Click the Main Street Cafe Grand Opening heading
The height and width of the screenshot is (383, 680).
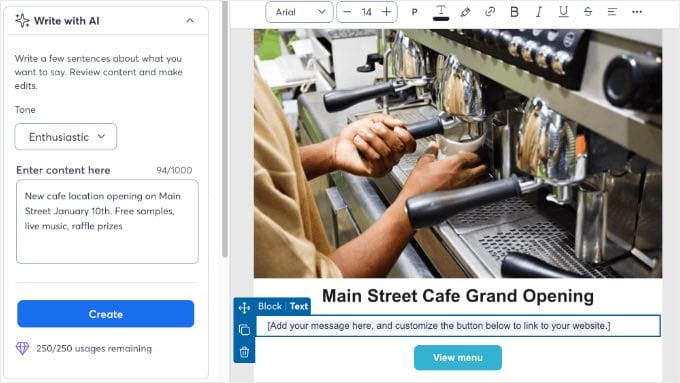(458, 296)
